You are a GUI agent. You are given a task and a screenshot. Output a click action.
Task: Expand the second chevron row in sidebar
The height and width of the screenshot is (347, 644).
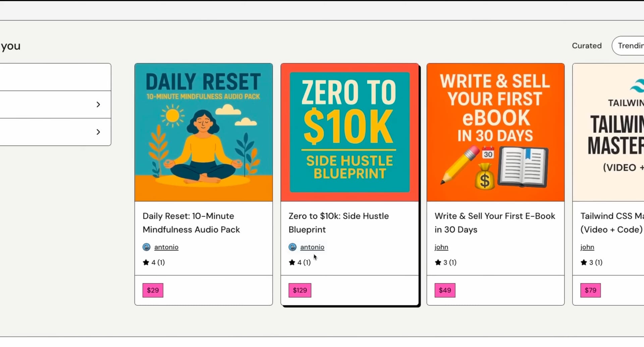(x=98, y=132)
